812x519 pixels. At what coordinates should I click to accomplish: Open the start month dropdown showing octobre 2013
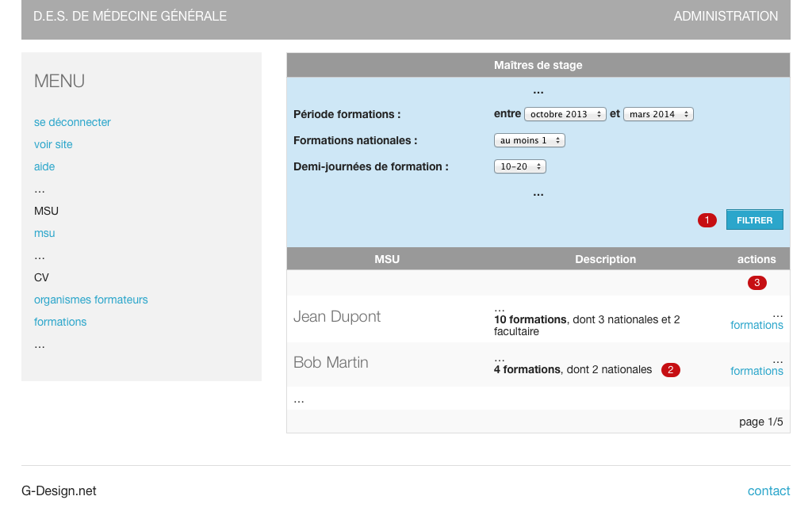[x=565, y=114]
